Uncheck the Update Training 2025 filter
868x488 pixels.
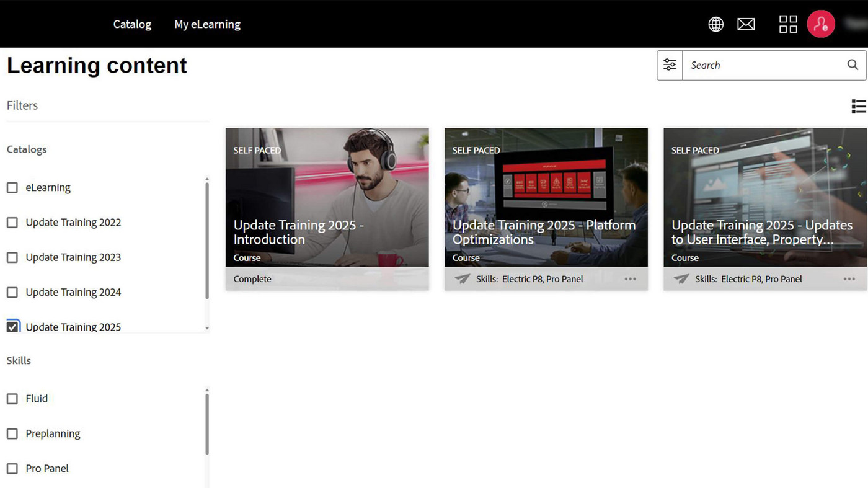tap(12, 326)
